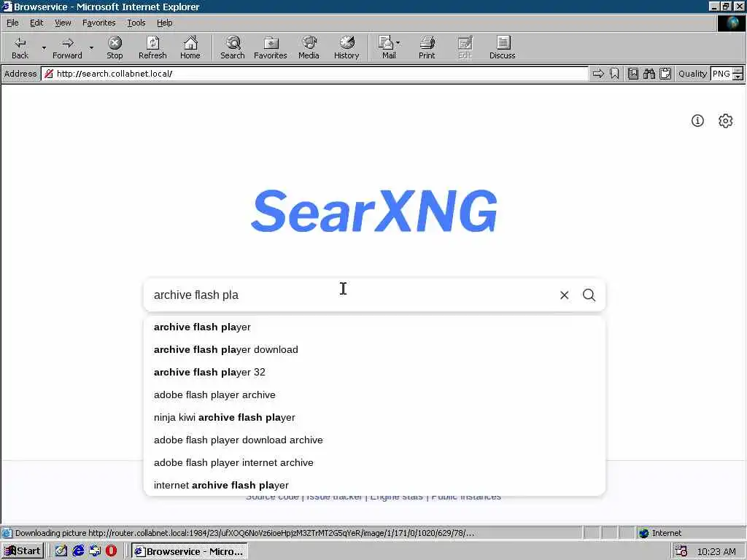Select suggestion "adobe flash player internet archive"
The height and width of the screenshot is (560, 747).
(x=374, y=463)
